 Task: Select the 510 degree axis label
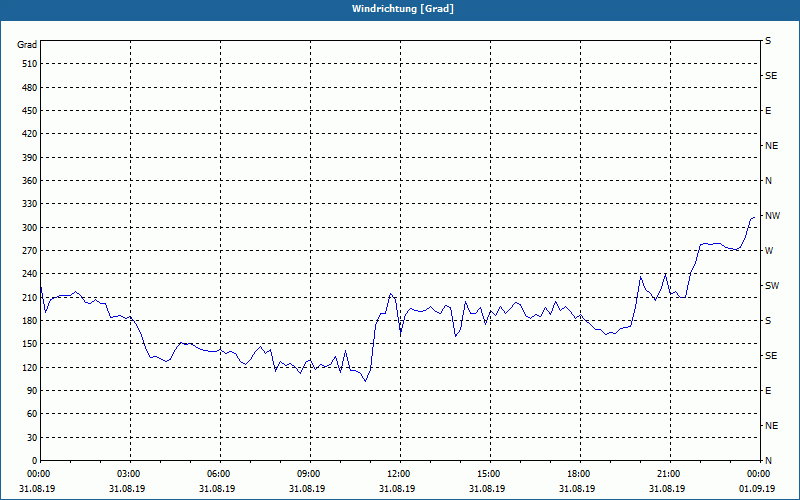click(x=29, y=64)
